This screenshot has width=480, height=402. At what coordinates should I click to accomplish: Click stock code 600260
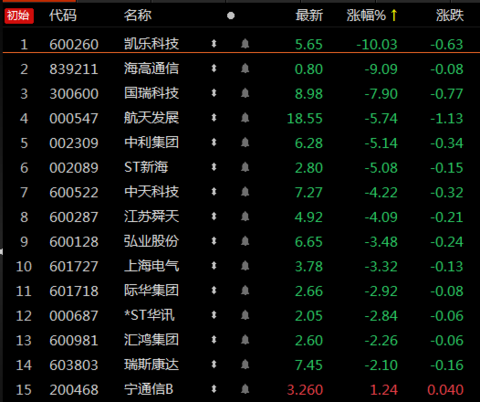pos(74,44)
